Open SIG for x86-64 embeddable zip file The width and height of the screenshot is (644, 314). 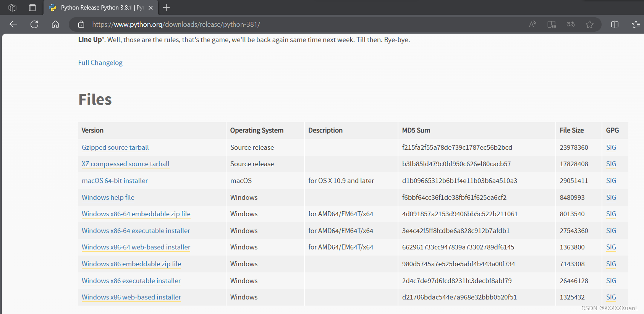[x=611, y=214]
